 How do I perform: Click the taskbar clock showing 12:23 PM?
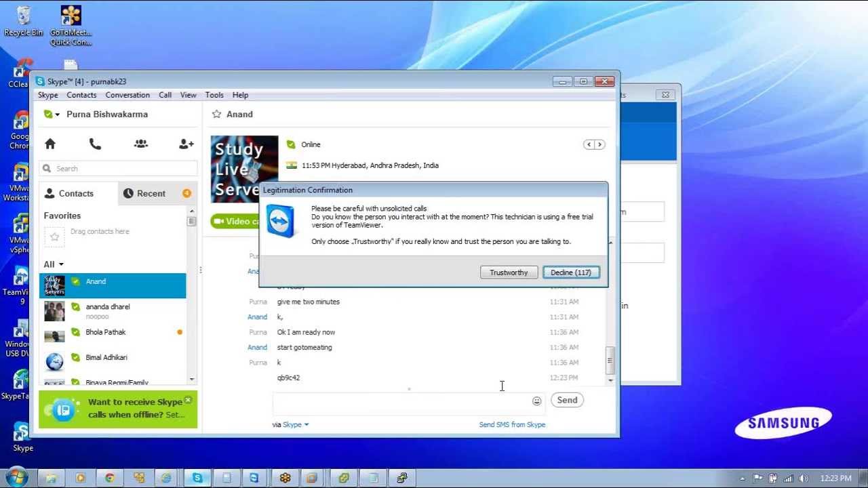point(836,478)
